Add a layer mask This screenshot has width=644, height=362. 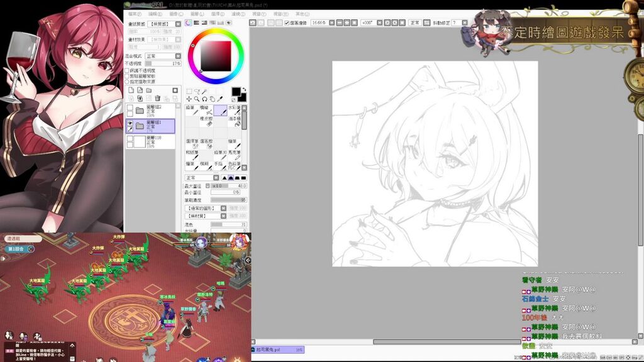click(x=175, y=90)
